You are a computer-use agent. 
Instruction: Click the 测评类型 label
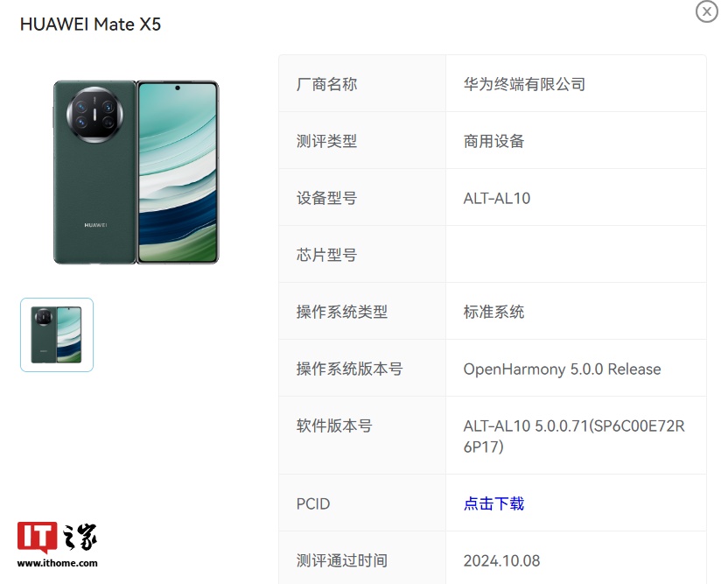(326, 141)
